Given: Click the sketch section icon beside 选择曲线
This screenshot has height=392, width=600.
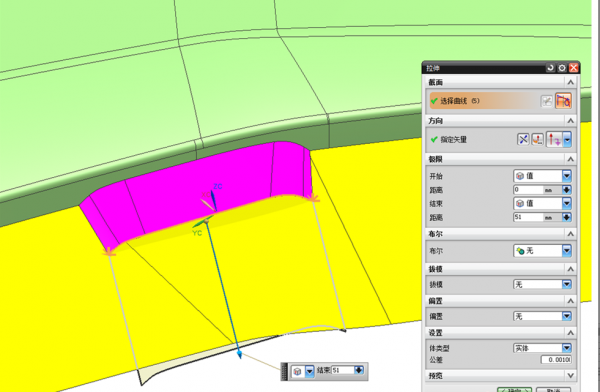Looking at the screenshot, I should pos(547,101).
